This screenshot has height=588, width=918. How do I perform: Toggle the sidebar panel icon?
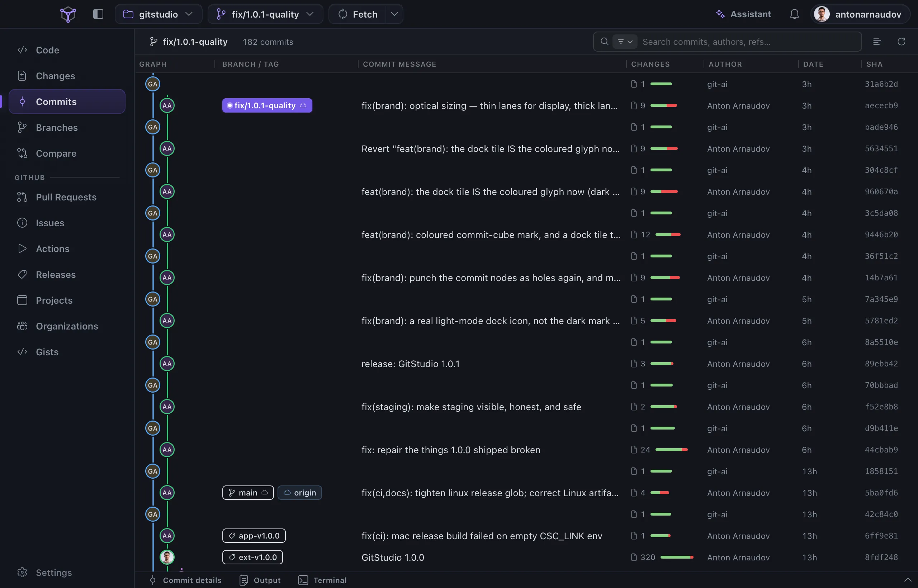pos(98,14)
